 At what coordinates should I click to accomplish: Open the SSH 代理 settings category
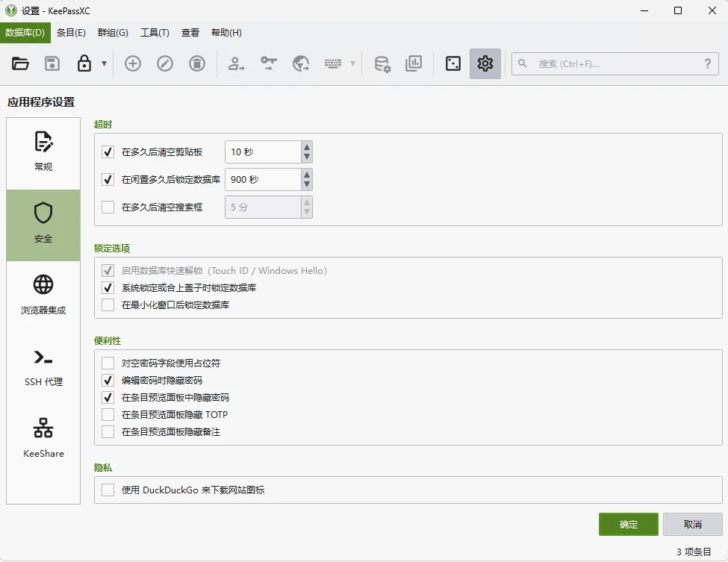click(x=43, y=369)
